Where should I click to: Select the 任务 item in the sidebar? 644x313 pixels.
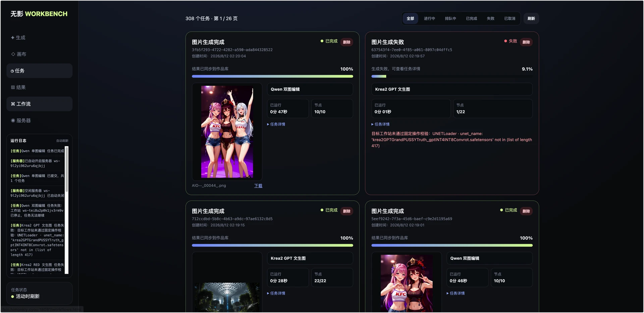39,71
